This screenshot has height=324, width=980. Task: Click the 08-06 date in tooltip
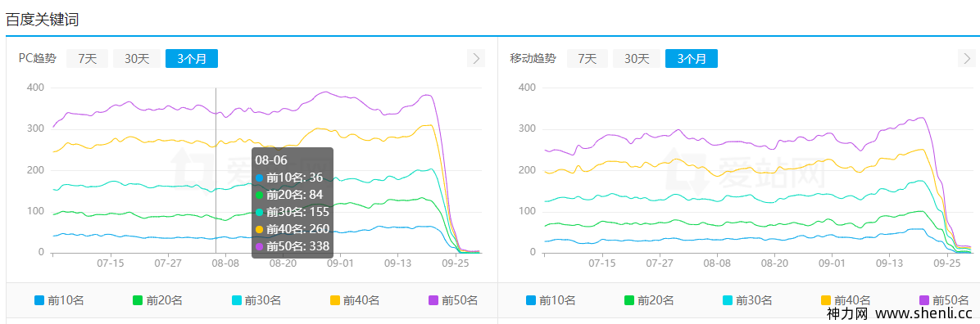271,160
